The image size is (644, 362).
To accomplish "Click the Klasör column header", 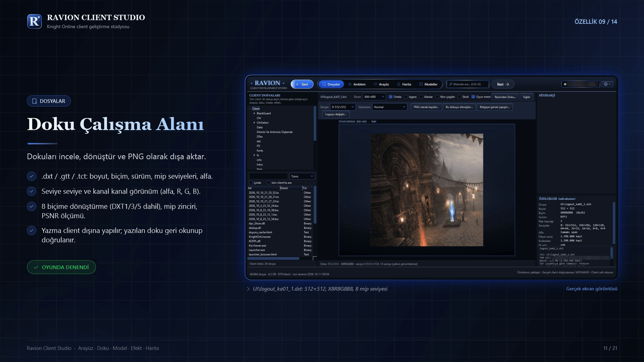I will click(x=291, y=188).
